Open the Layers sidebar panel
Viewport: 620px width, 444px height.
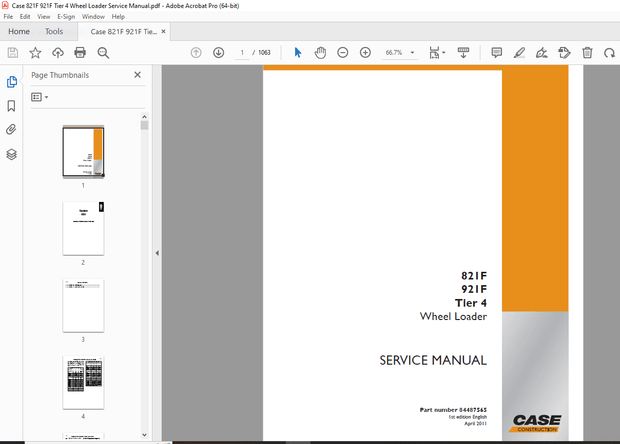11,154
